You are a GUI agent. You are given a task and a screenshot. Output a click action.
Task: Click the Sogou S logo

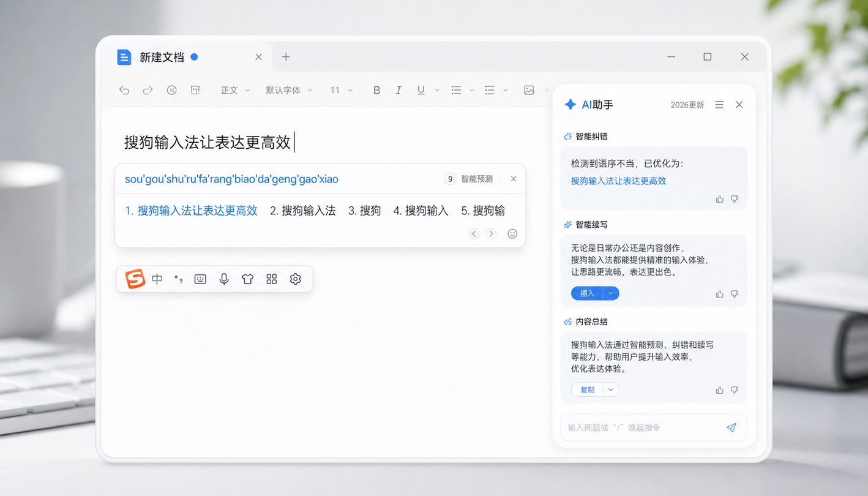[135, 279]
